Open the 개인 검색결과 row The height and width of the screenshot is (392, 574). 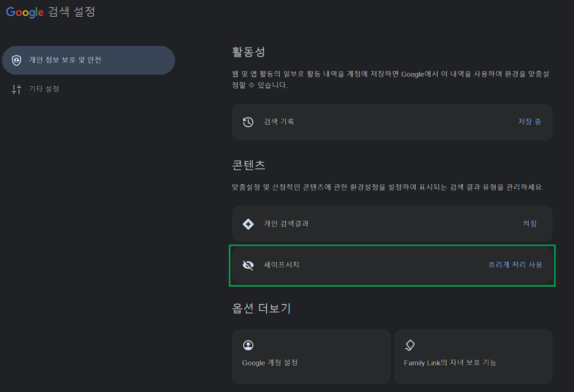point(392,224)
